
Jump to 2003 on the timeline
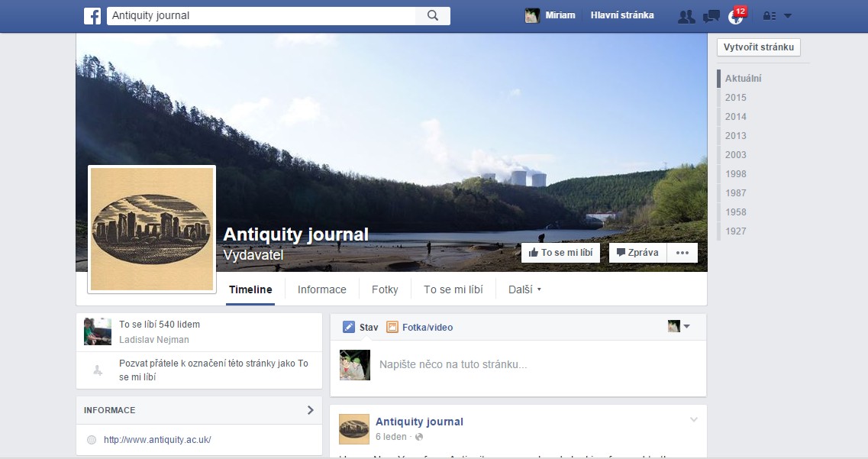click(736, 155)
